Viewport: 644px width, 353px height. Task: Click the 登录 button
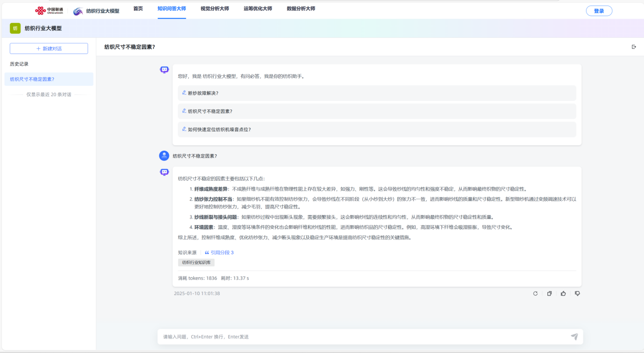(x=599, y=11)
